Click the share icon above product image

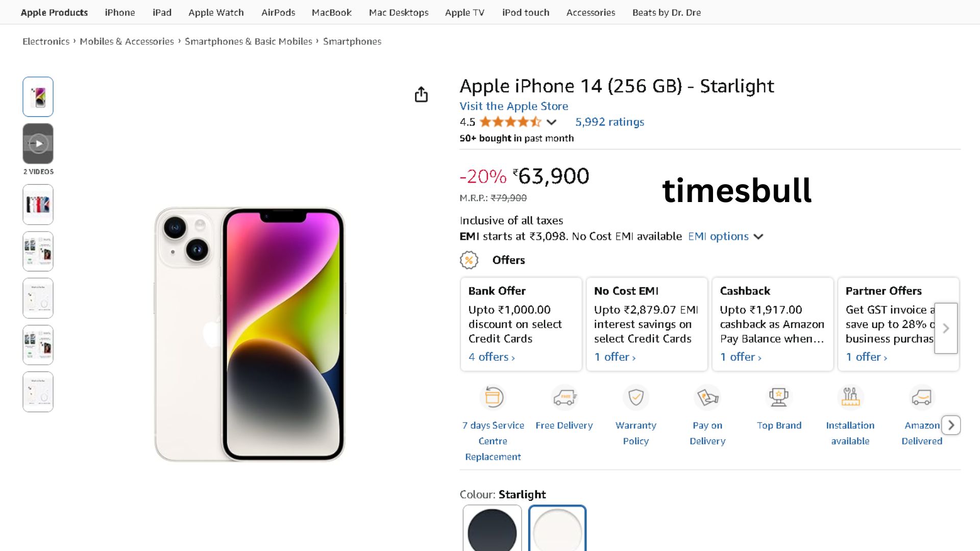coord(421,94)
